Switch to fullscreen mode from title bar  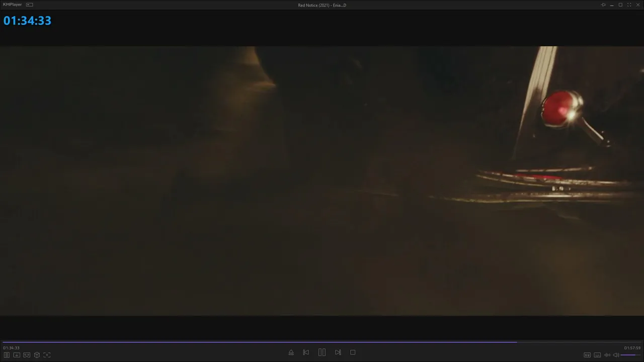click(629, 5)
